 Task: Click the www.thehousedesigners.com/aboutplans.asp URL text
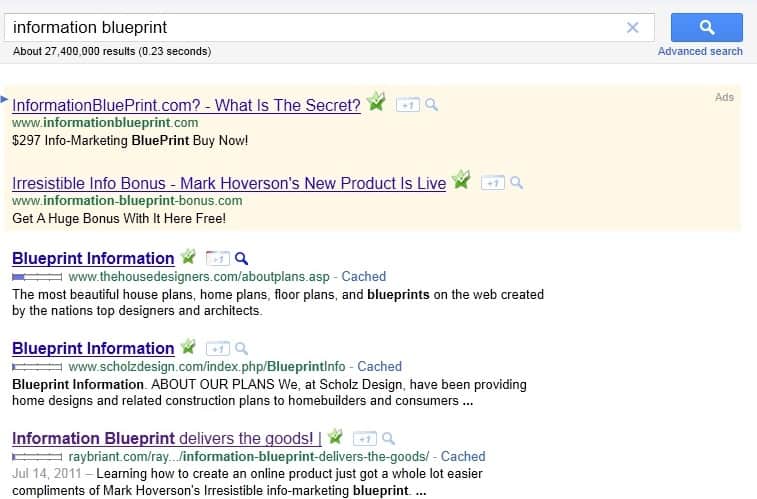pyautogui.click(x=199, y=277)
